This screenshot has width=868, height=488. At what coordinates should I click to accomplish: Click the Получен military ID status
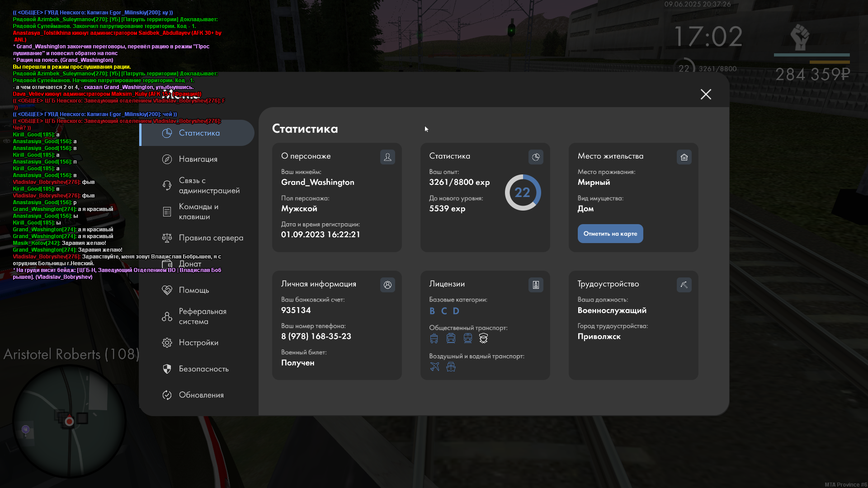298,363
